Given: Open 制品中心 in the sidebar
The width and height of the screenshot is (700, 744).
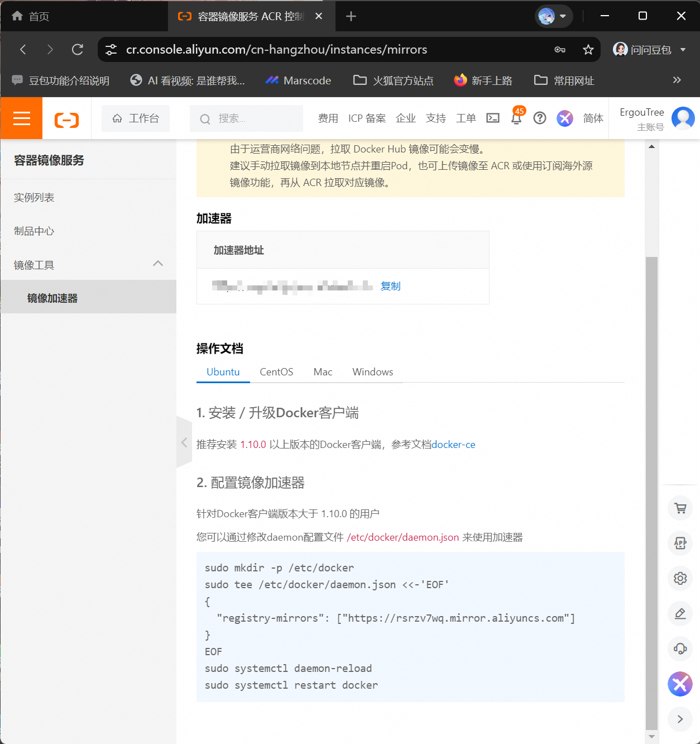Looking at the screenshot, I should coord(88,231).
